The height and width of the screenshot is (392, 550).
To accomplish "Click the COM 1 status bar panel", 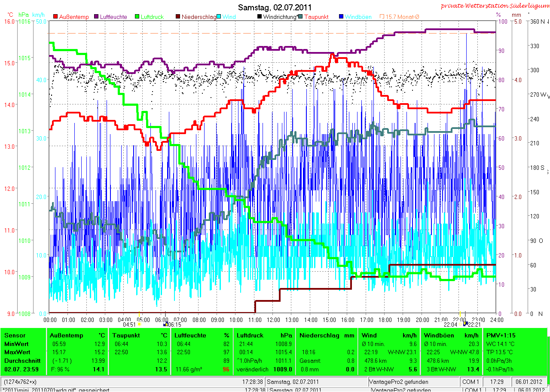I will pyautogui.click(x=471, y=382).
